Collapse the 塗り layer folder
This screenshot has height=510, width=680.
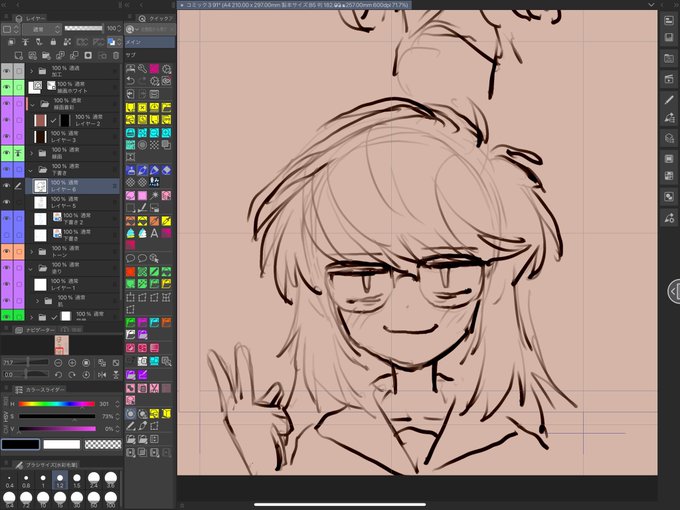31,268
